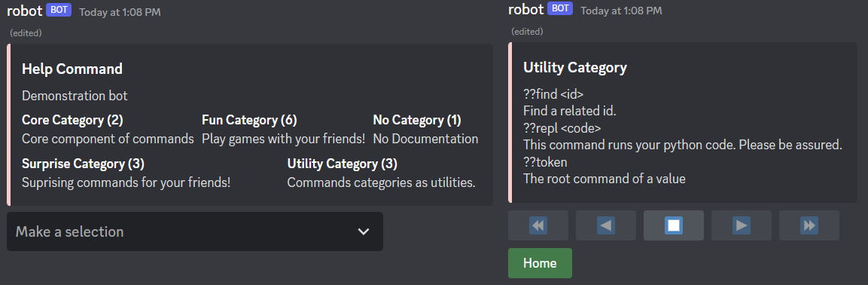Screen dimensions: 868x285
Task: Click Find a related id. description
Action: point(570,111)
